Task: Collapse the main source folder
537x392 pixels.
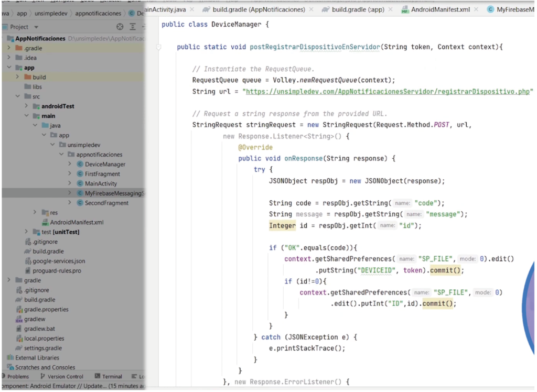Action: [x=26, y=116]
